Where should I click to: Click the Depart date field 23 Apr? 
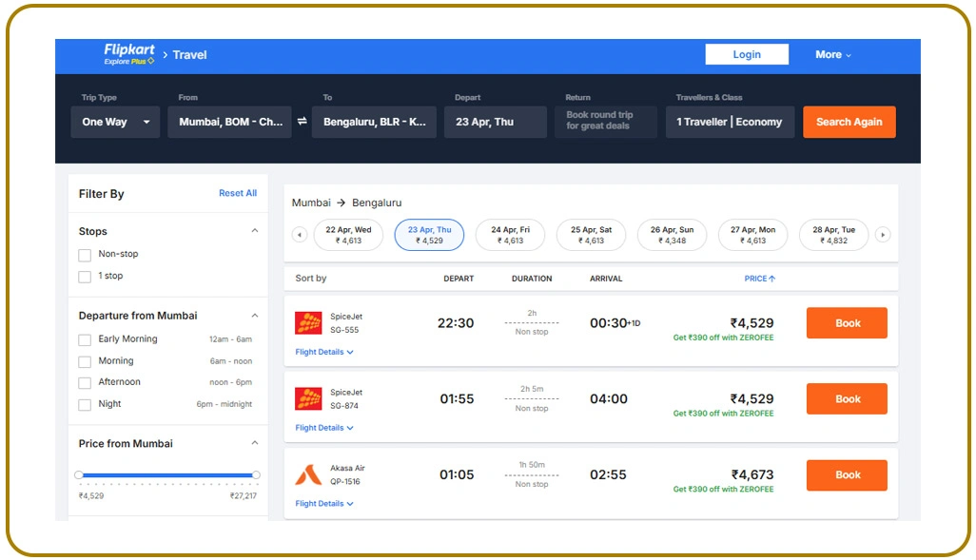click(495, 122)
